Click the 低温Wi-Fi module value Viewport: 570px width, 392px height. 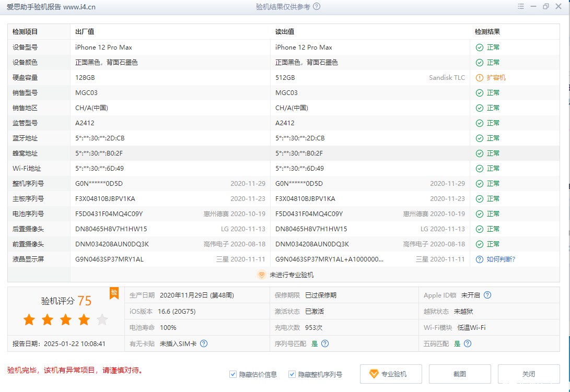pos(471,328)
